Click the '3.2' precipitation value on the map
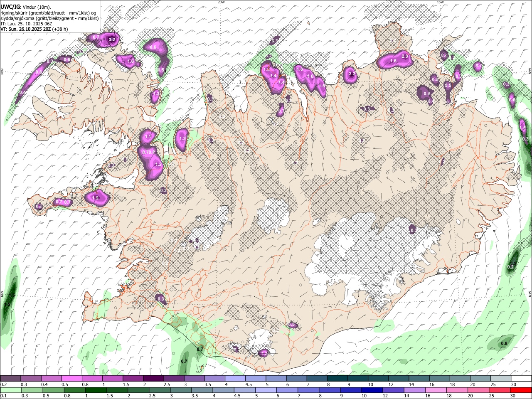 coord(111,40)
